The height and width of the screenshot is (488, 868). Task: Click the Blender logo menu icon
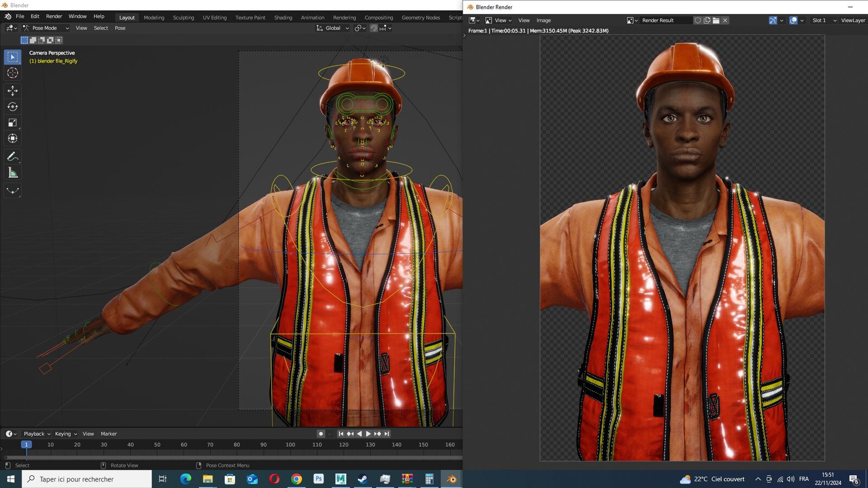coord(8,17)
